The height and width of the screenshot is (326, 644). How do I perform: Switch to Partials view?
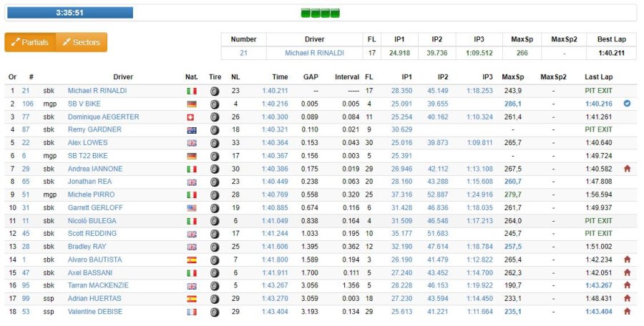tap(30, 42)
